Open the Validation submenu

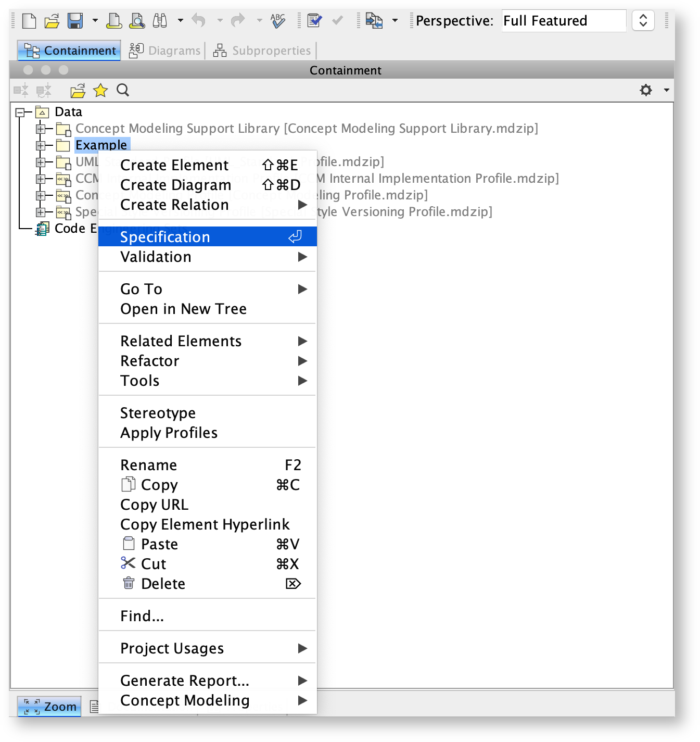[x=208, y=257]
